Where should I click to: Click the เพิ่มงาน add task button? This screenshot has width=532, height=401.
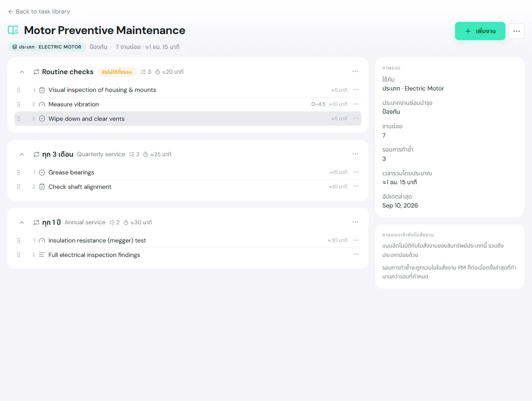pyautogui.click(x=480, y=31)
